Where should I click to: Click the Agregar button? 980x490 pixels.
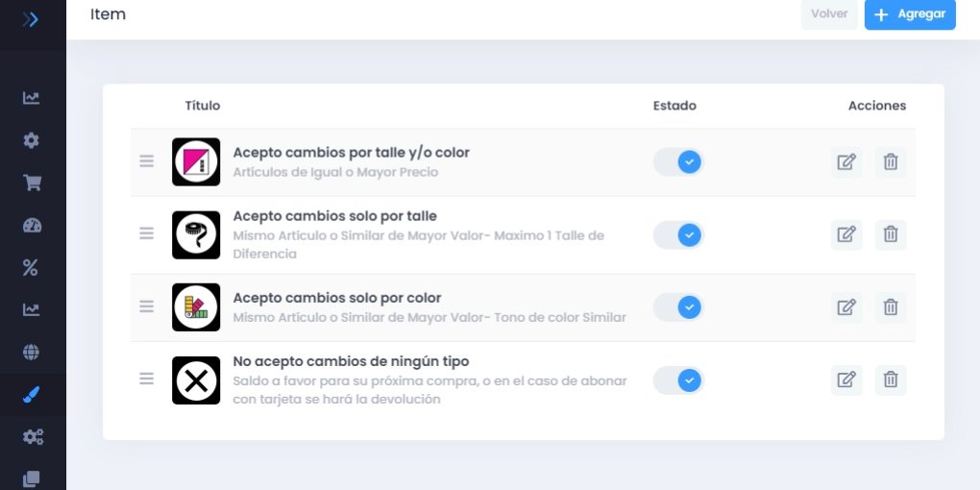909,14
